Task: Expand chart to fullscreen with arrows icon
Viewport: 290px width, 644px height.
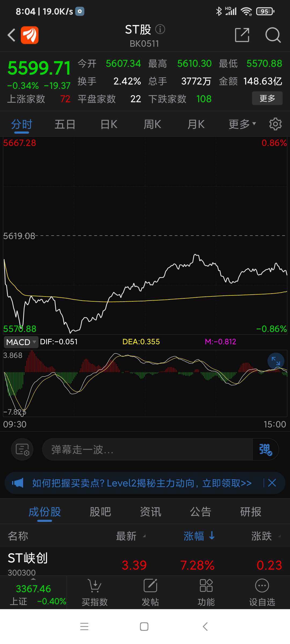Action: (276, 361)
